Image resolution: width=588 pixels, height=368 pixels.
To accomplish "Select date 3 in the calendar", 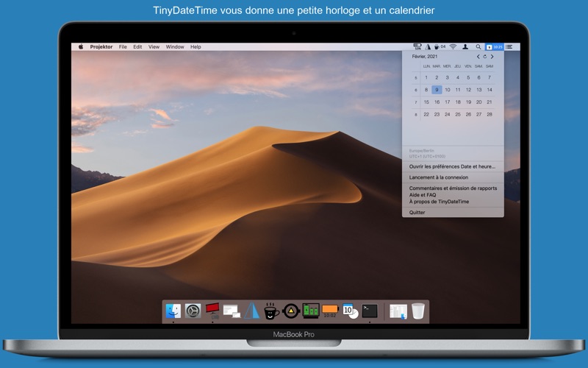I will point(447,77).
